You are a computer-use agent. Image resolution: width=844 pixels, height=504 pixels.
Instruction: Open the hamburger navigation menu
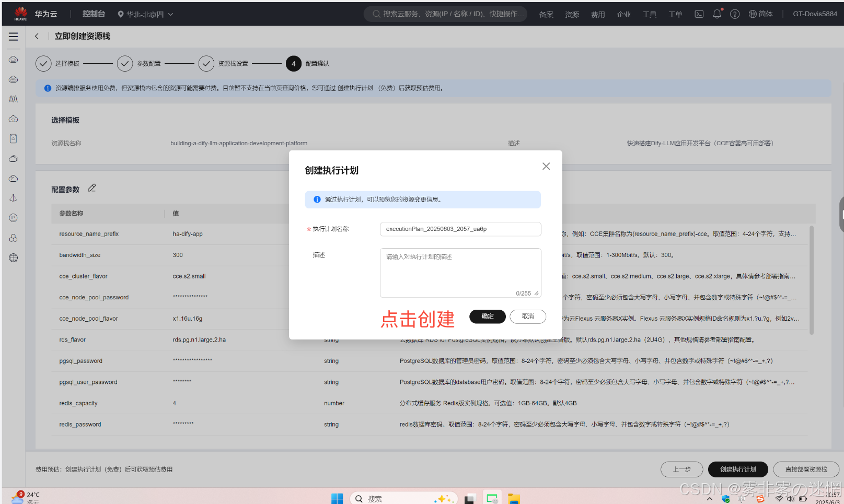point(13,37)
